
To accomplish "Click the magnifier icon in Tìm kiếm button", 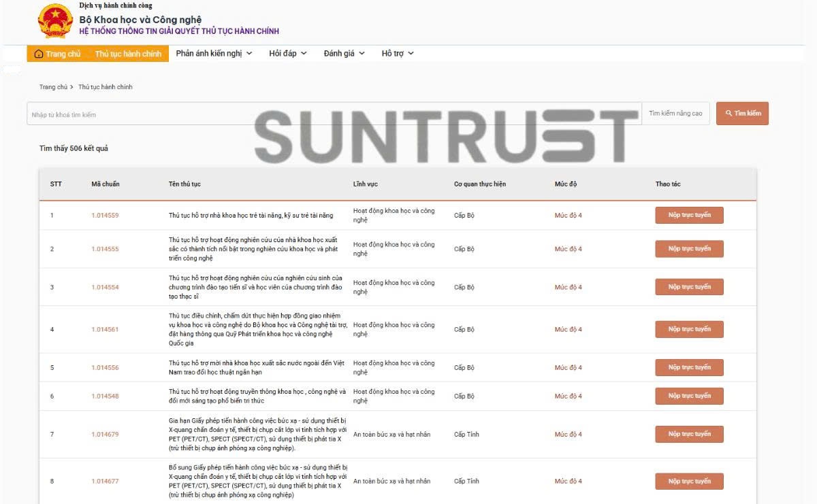I will [x=728, y=114].
